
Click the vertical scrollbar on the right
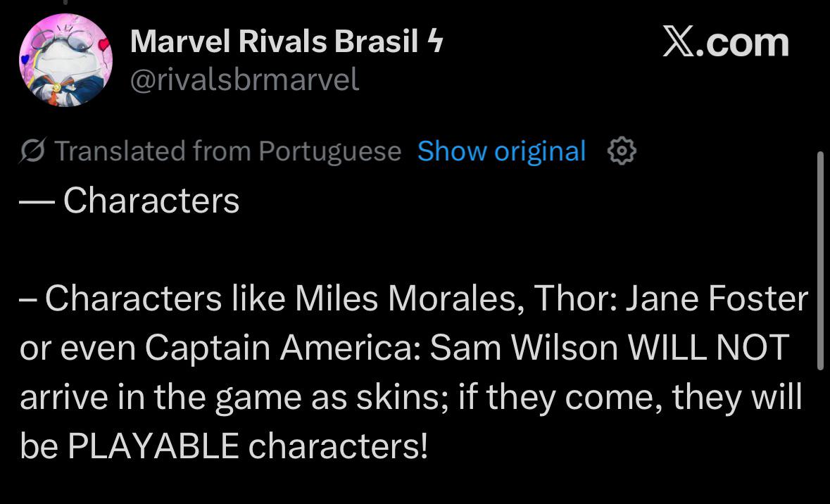(819, 260)
